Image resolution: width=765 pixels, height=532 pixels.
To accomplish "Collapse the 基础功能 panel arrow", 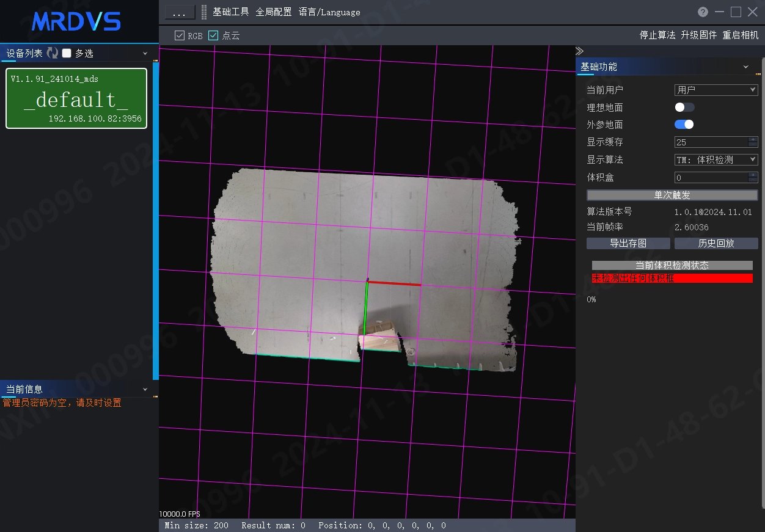I will tap(746, 67).
